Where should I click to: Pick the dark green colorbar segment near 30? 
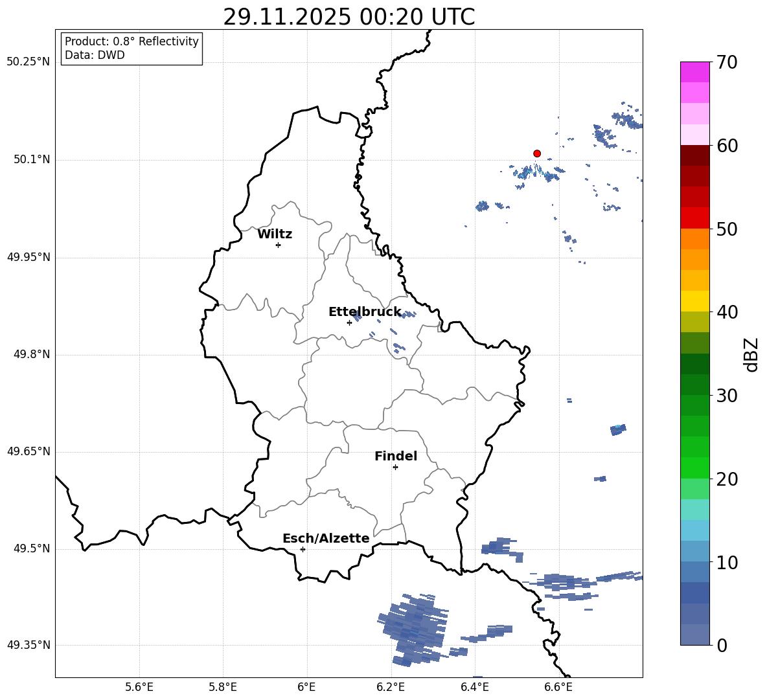pyautogui.click(x=695, y=385)
